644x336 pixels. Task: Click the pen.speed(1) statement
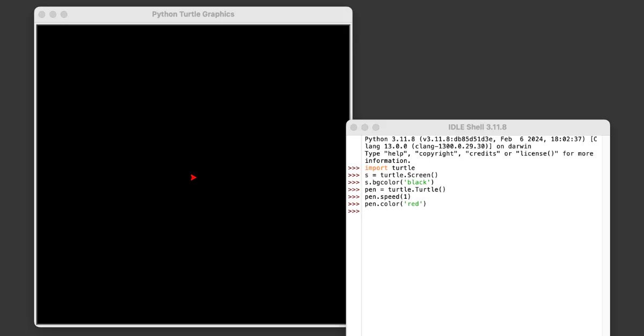click(387, 197)
